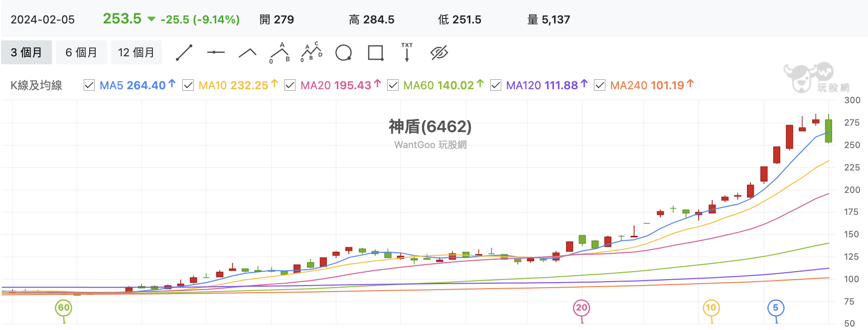Viewport: 868px width, 330px height.
Task: Select the TXT text annotation tool
Action: coord(407,52)
